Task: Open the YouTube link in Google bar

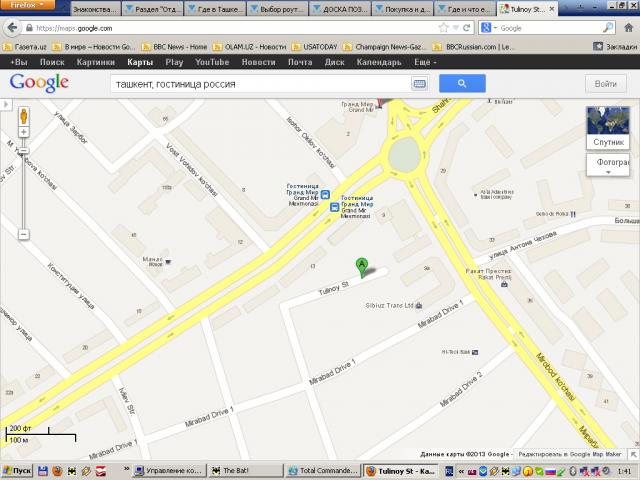Action: [211, 62]
